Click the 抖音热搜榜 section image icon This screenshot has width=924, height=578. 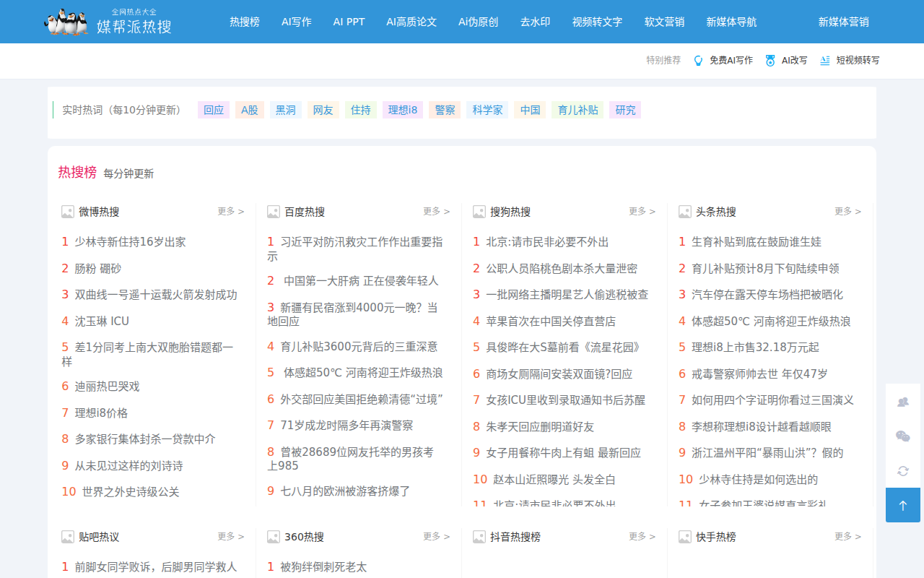479,537
